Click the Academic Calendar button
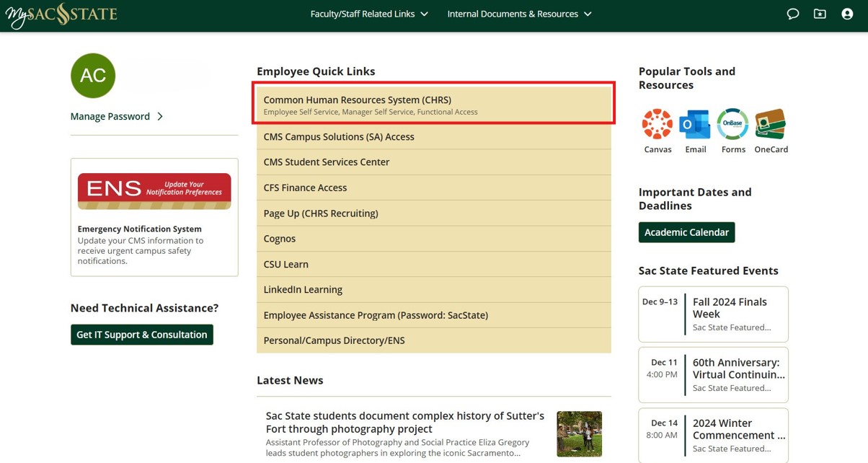This screenshot has width=868, height=463. 686,232
